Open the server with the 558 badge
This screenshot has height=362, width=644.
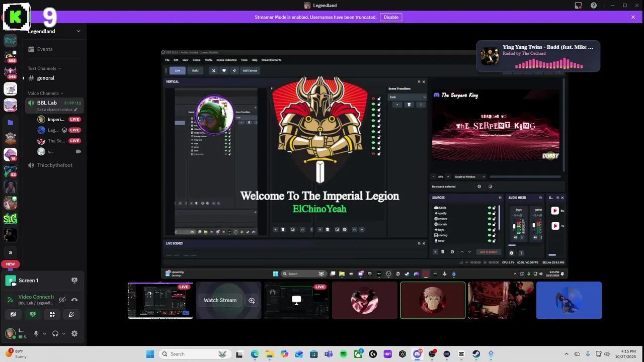tap(10, 56)
